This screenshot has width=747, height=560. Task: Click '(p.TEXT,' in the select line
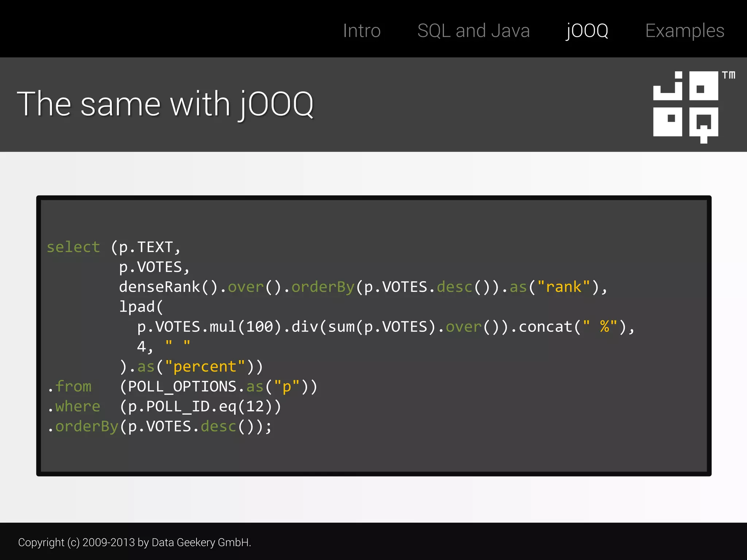146,247
